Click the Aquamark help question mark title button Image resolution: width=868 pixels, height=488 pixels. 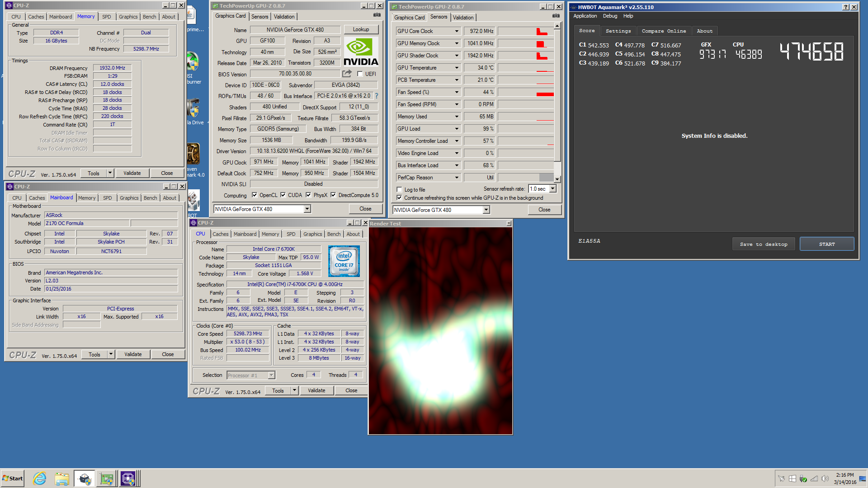click(846, 7)
